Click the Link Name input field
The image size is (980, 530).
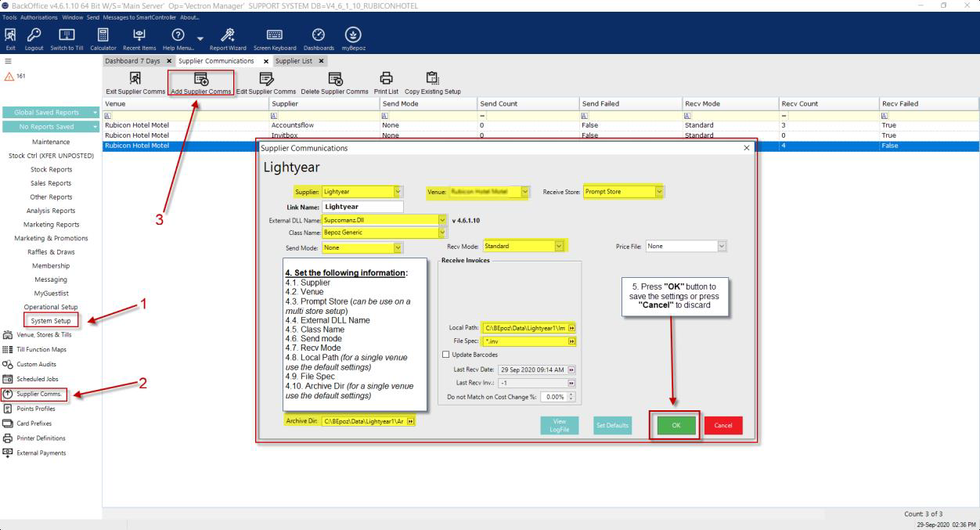362,207
